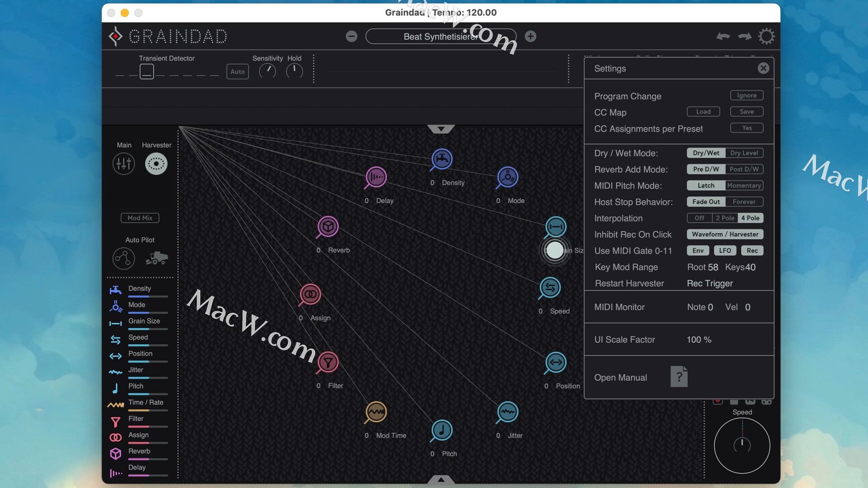Click the Pitch note node icon

442,430
